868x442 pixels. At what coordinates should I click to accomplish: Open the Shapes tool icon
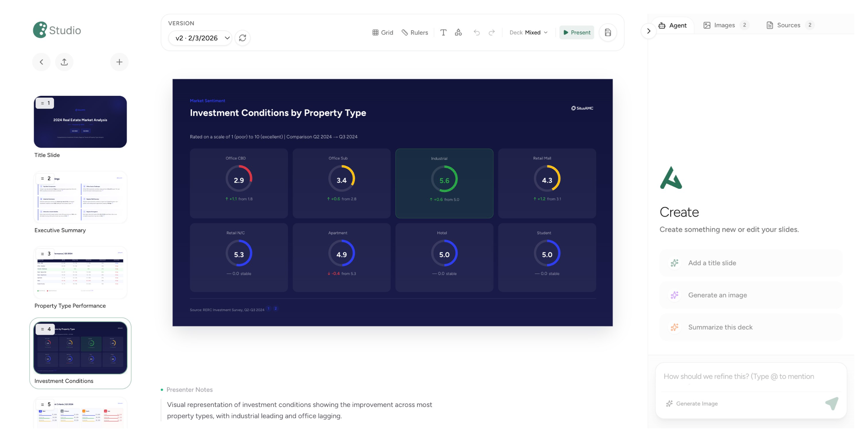coord(458,32)
